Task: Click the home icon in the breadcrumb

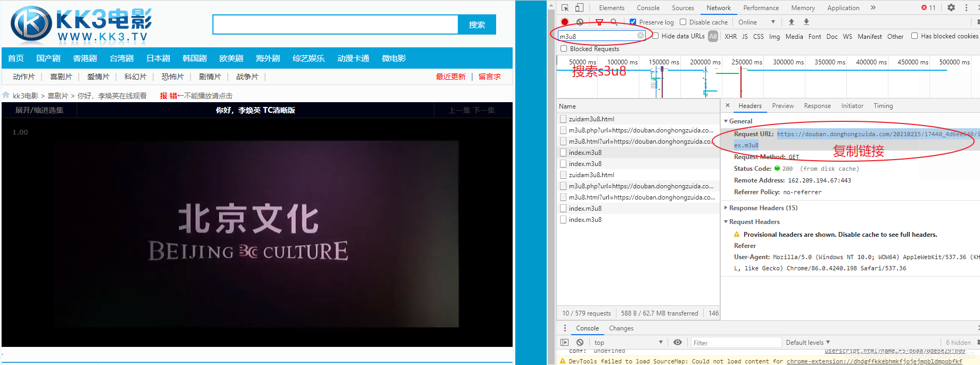Action: click(x=6, y=95)
